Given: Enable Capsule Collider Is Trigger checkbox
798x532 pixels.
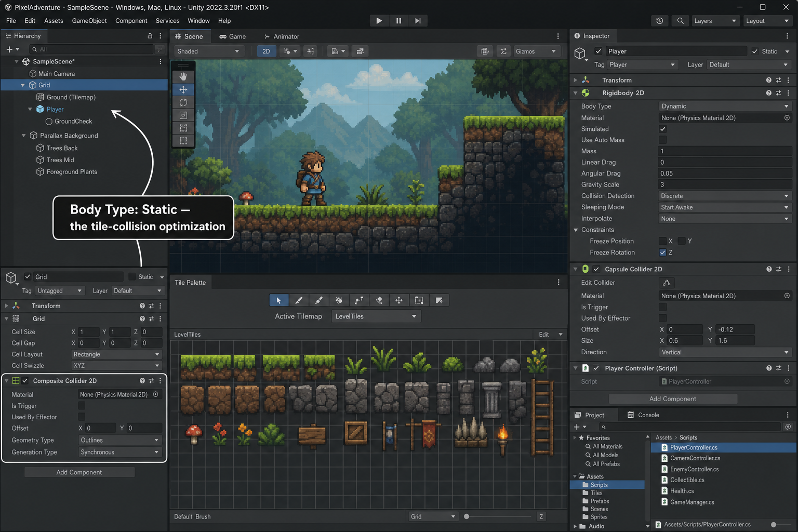Looking at the screenshot, I should pos(662,307).
